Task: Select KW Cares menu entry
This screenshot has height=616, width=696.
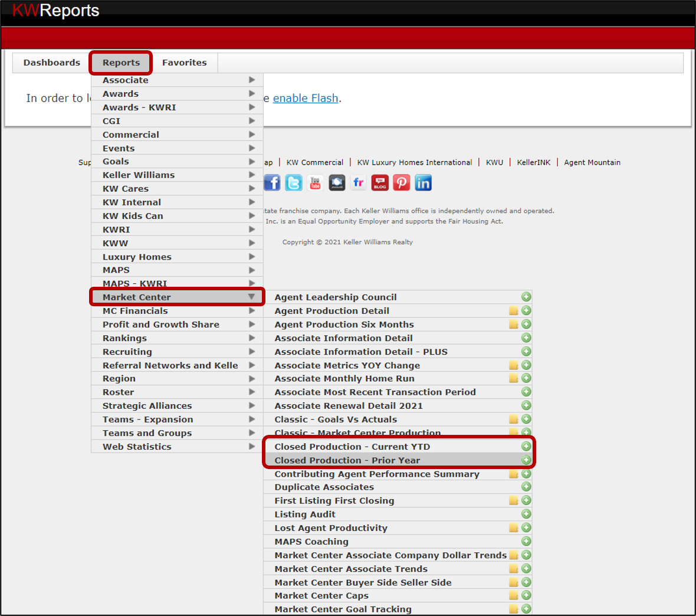Action: click(177, 188)
